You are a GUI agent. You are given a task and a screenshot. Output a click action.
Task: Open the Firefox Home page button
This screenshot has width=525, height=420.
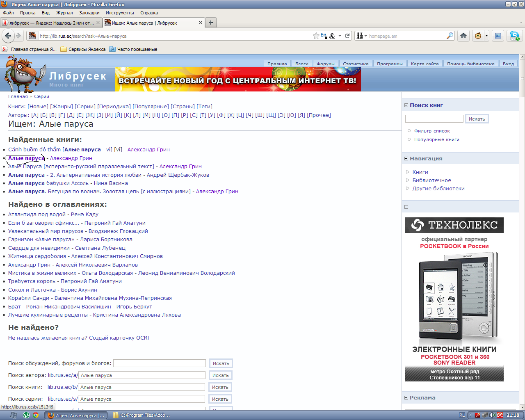(463, 36)
